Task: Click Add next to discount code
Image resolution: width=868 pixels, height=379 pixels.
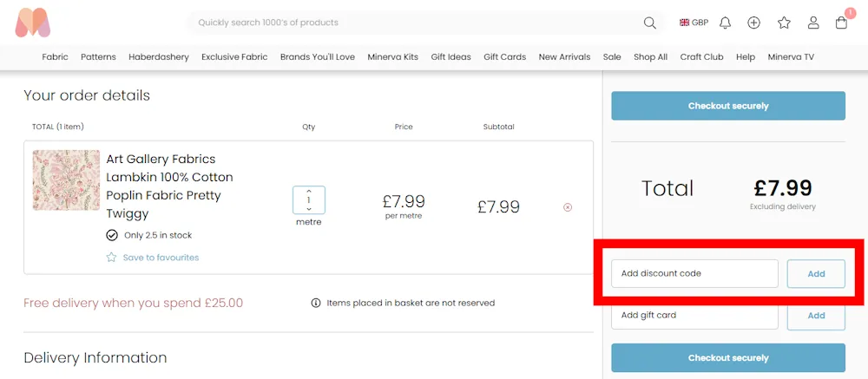Action: [816, 274]
